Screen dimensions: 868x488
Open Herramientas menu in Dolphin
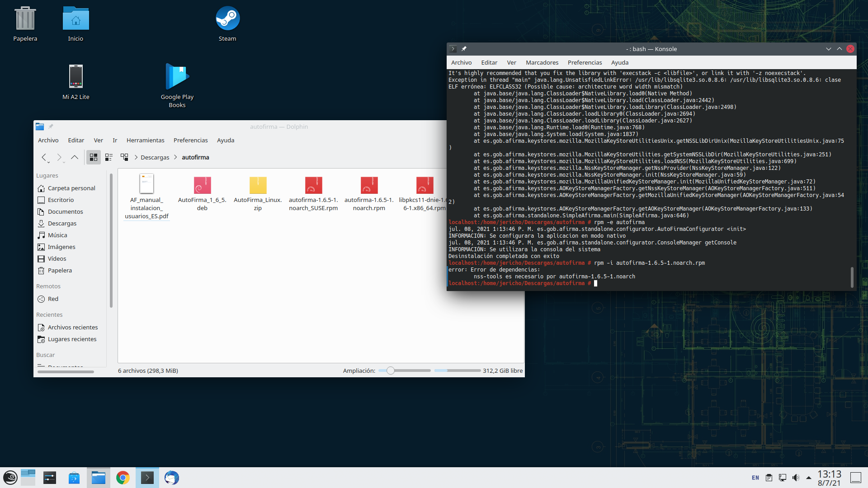click(x=145, y=140)
